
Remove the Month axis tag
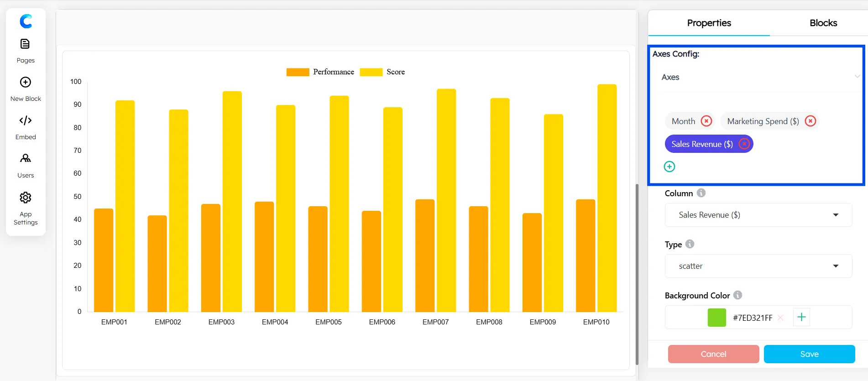click(x=706, y=121)
